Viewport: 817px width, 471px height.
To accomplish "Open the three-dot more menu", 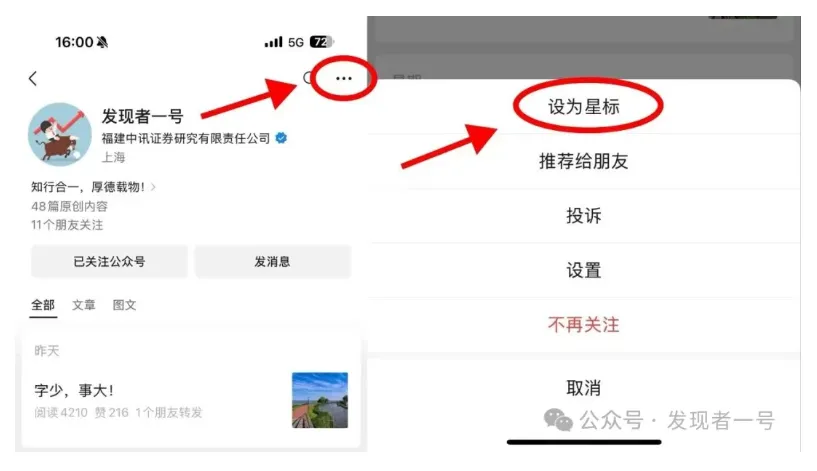I will point(344,78).
